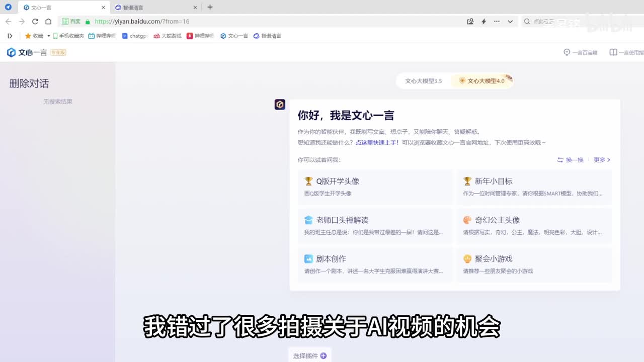The height and width of the screenshot is (362, 644).
Task: Open the 一言百宝箱 toolbox
Action: point(581,52)
